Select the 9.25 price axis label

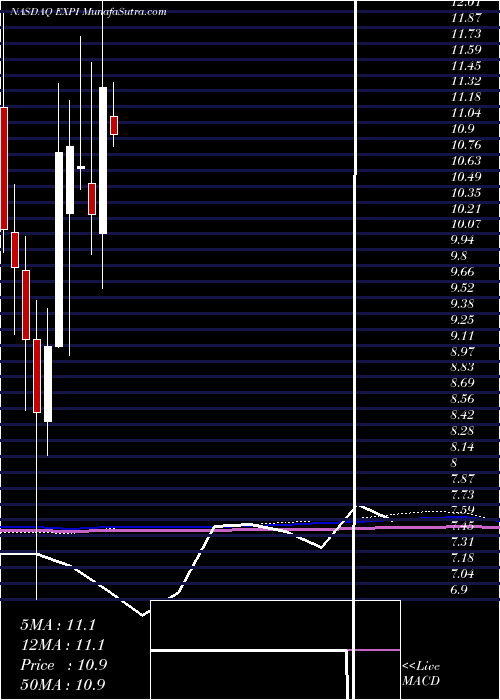tap(462, 320)
